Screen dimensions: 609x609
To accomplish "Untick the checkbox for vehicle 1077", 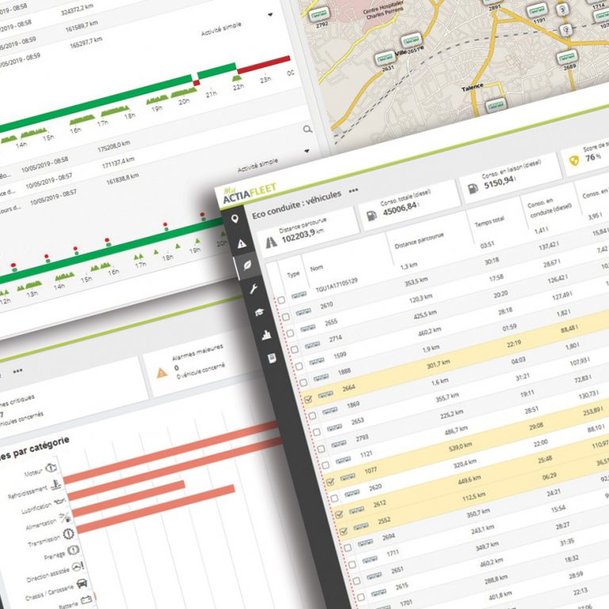I will tap(330, 482).
